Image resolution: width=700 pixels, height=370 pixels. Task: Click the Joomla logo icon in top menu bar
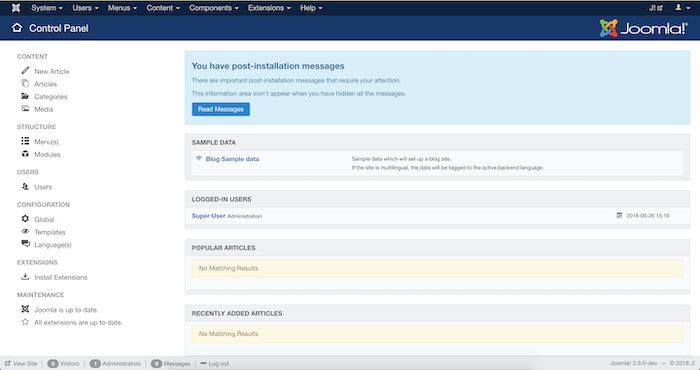tap(16, 8)
